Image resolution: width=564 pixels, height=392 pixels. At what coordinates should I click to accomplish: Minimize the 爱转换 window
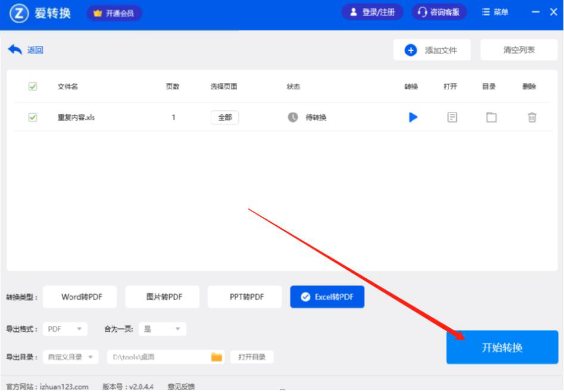(x=535, y=13)
